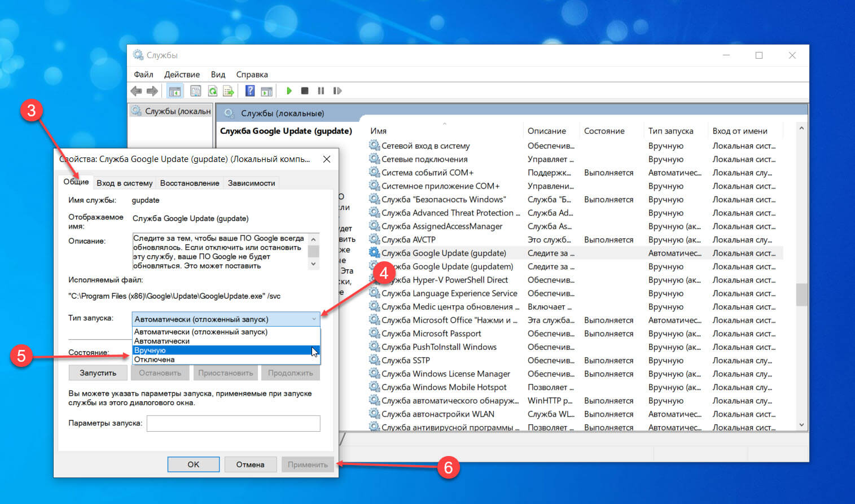The height and width of the screenshot is (504, 855).
Task: Click OK in the properties dialog
Action: tap(194, 464)
